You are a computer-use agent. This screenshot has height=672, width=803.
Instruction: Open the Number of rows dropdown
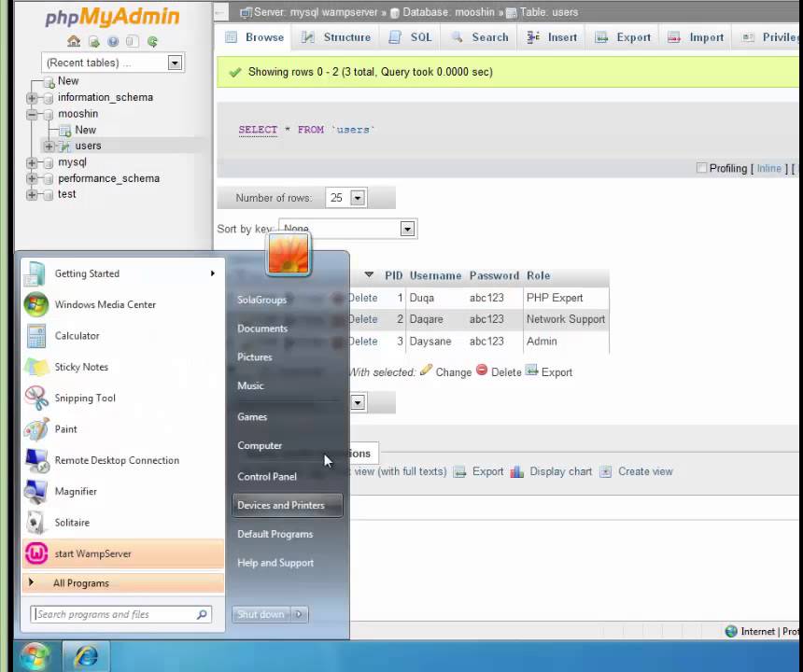pyautogui.click(x=358, y=198)
